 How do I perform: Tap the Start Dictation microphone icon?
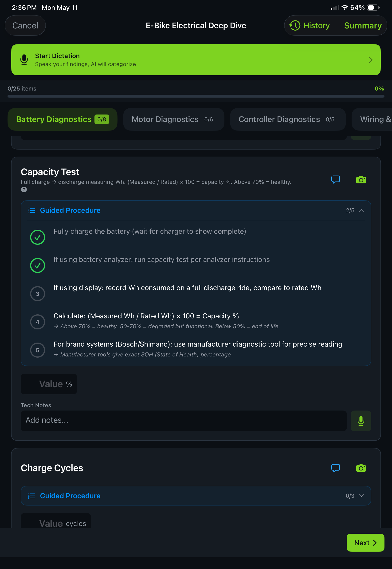click(x=24, y=60)
